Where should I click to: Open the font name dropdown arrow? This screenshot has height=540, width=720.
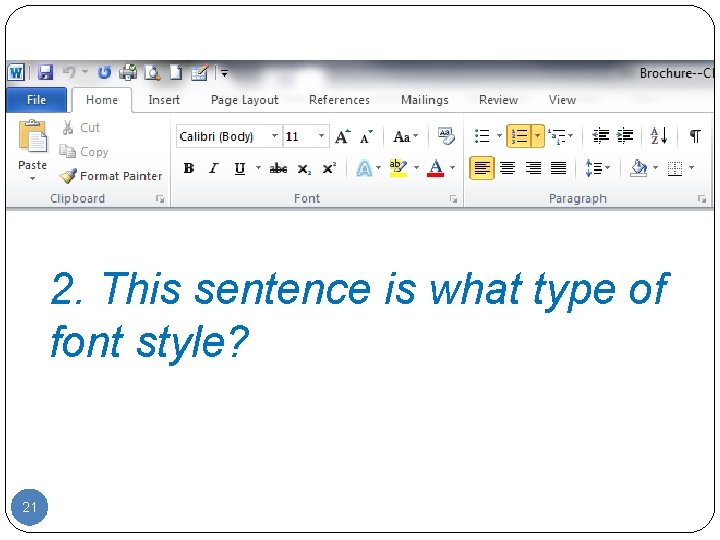click(275, 136)
